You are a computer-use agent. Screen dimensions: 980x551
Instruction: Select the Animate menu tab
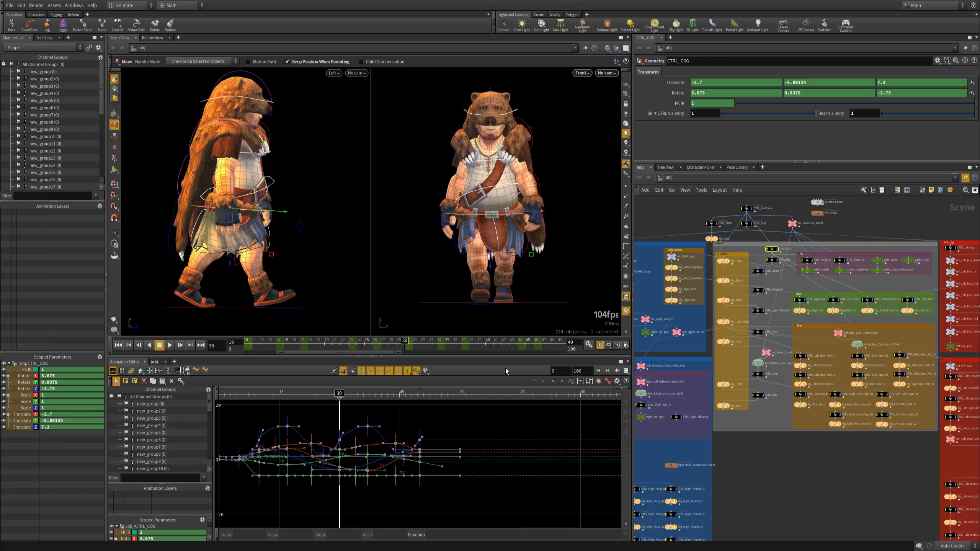coord(124,5)
